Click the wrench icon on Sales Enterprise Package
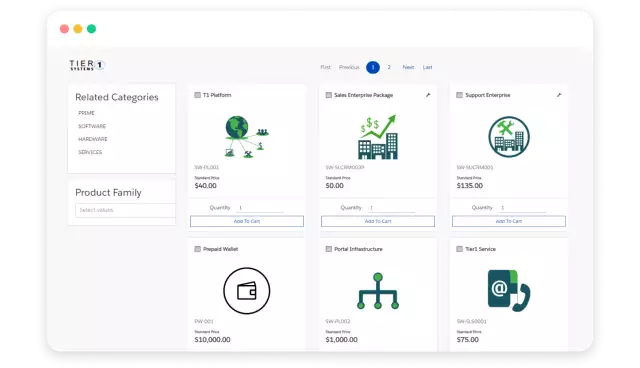640x368 pixels. [428, 95]
